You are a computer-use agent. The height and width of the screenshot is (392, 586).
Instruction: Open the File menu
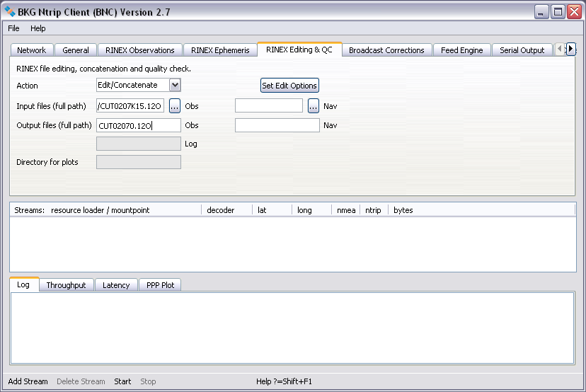[14, 28]
